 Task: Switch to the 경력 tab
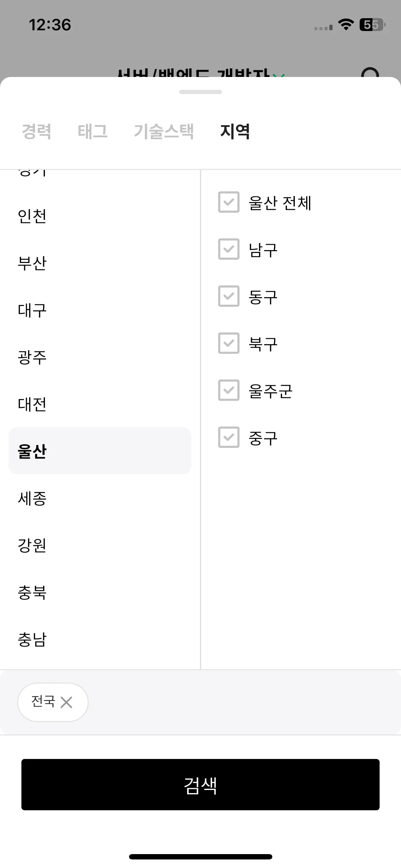(x=36, y=131)
